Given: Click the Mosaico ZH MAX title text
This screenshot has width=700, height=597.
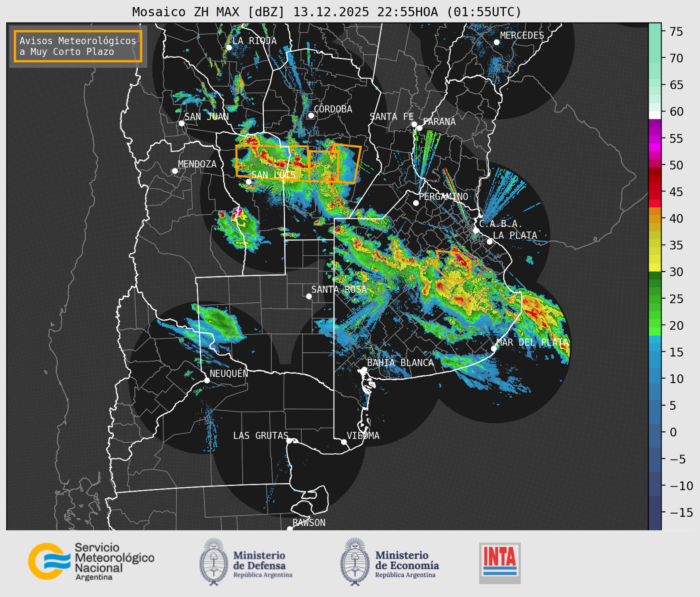Looking at the screenshot, I should click(326, 12).
